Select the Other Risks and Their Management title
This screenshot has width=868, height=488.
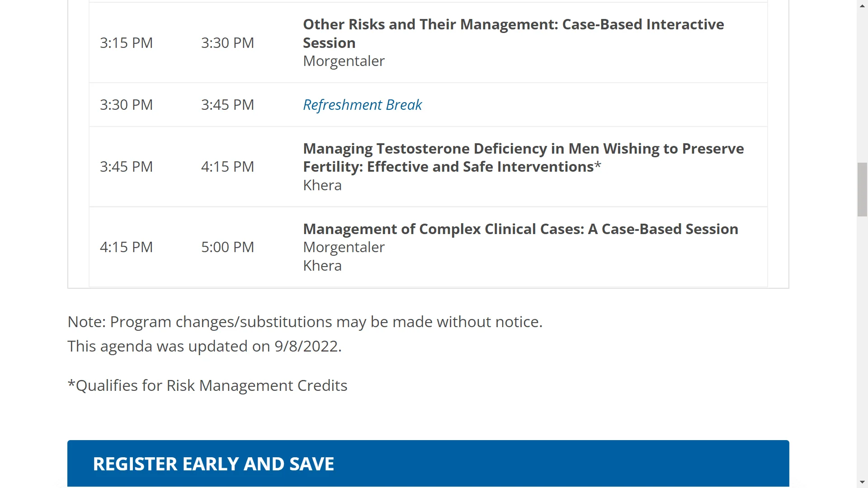[x=513, y=33]
